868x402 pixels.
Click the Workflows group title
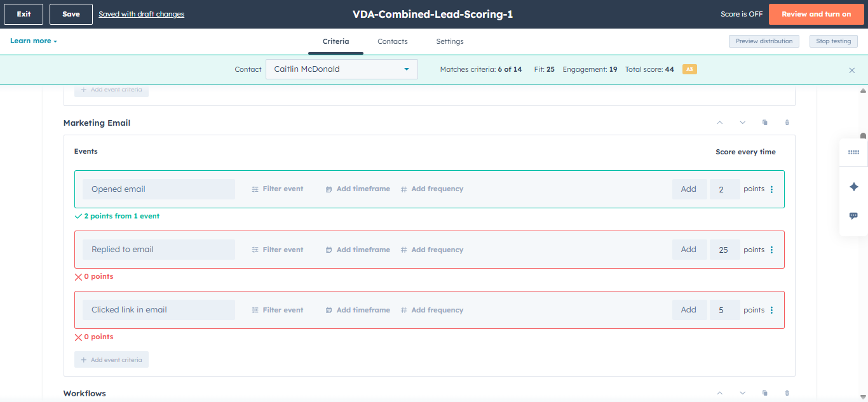pyautogui.click(x=85, y=393)
